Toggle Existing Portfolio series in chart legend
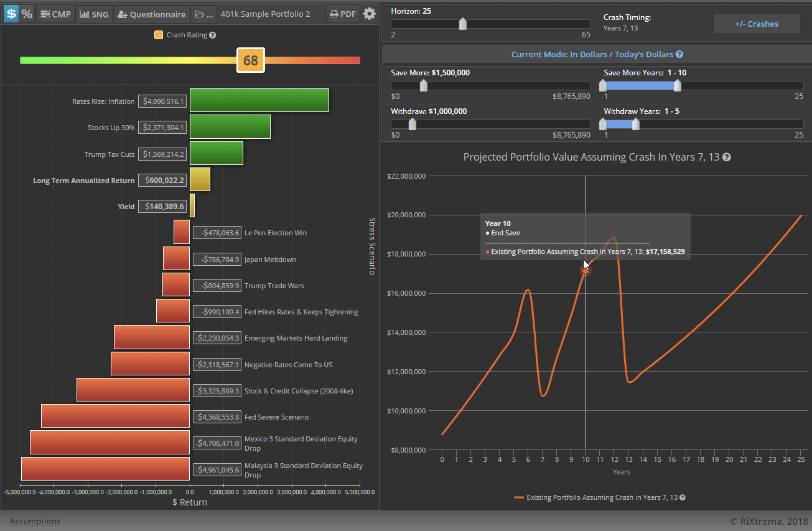Image resolution: width=812 pixels, height=531 pixels. (602, 497)
